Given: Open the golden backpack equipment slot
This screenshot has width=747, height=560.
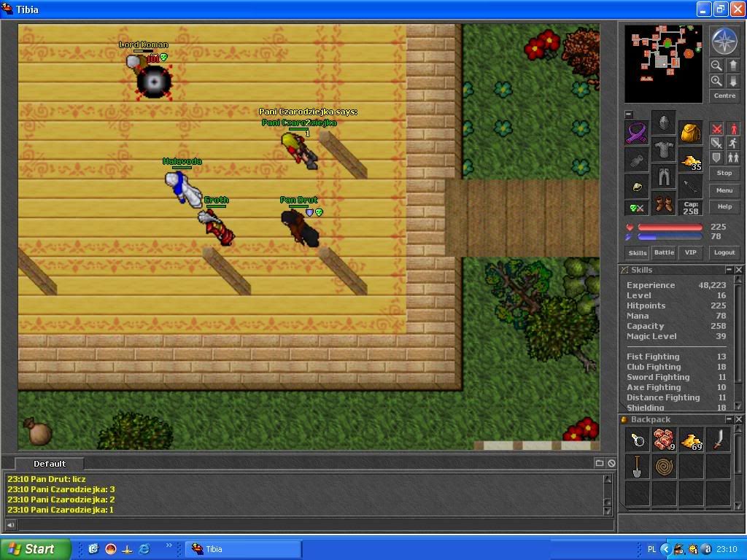Looking at the screenshot, I should click(690, 133).
